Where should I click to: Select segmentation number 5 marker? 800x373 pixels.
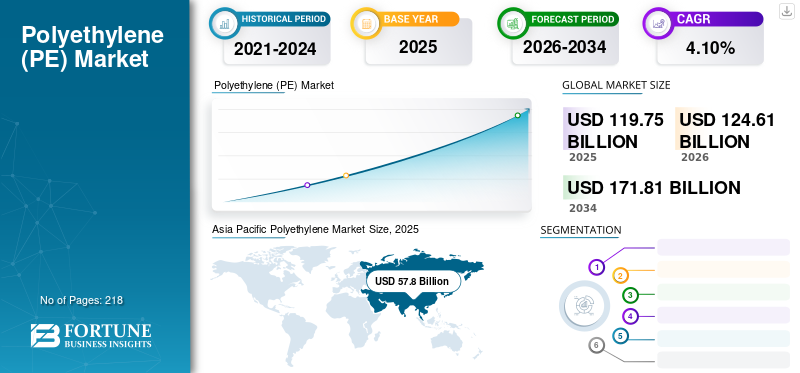pos(620,336)
